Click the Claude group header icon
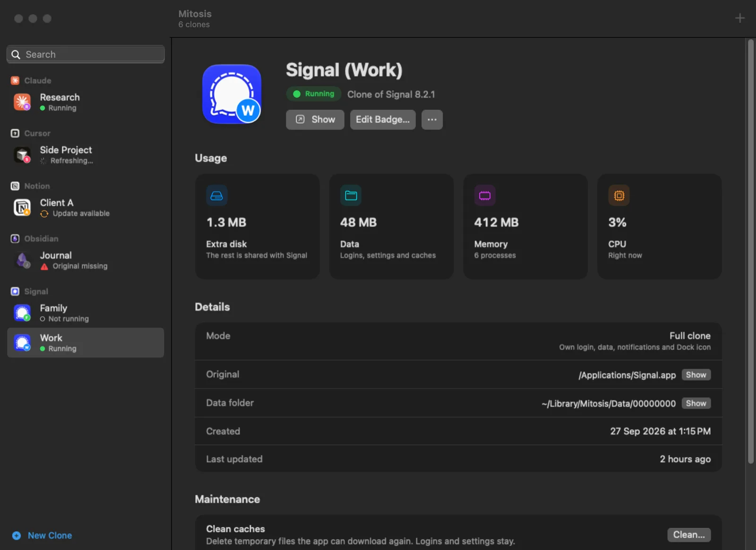This screenshot has width=756, height=550. 15,81
